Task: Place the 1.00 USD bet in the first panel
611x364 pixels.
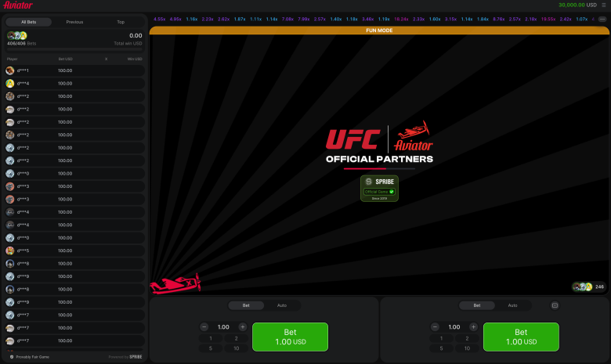Action: [291, 337]
